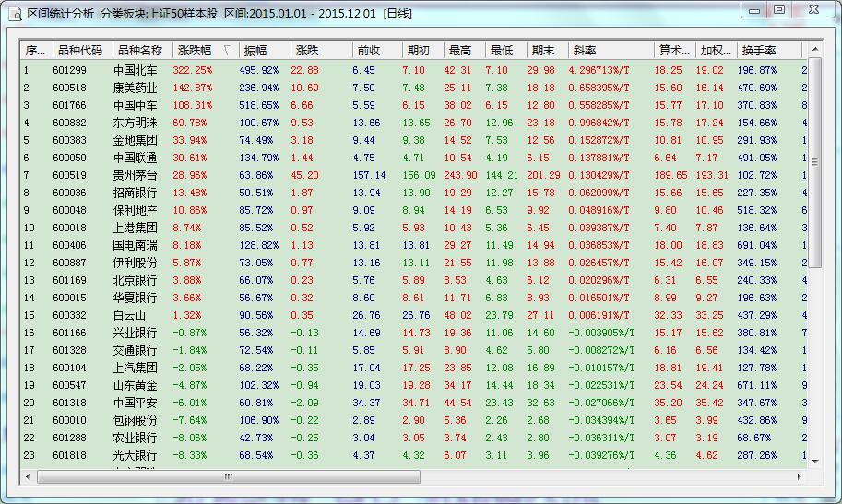The width and height of the screenshot is (842, 504).
Task: Select the 农业银行 row name
Action: 135,438
